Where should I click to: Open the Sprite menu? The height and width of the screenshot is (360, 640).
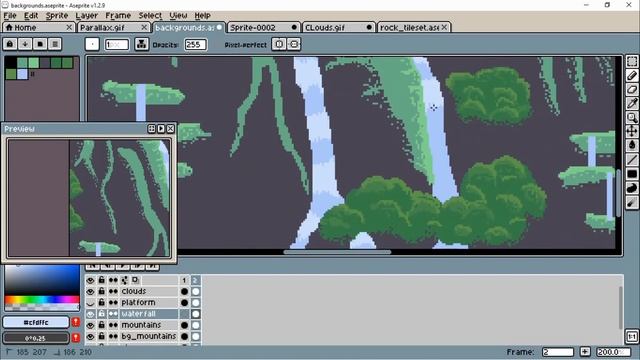coord(57,16)
